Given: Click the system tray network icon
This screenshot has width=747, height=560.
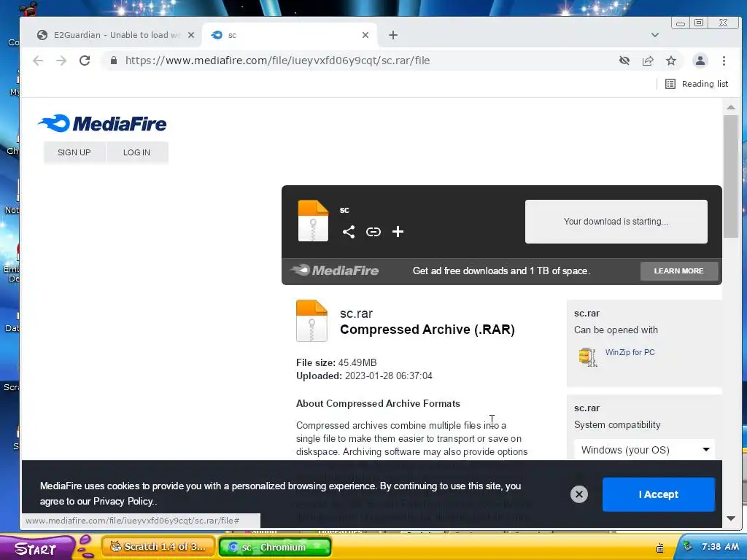Looking at the screenshot, I should click(687, 546).
